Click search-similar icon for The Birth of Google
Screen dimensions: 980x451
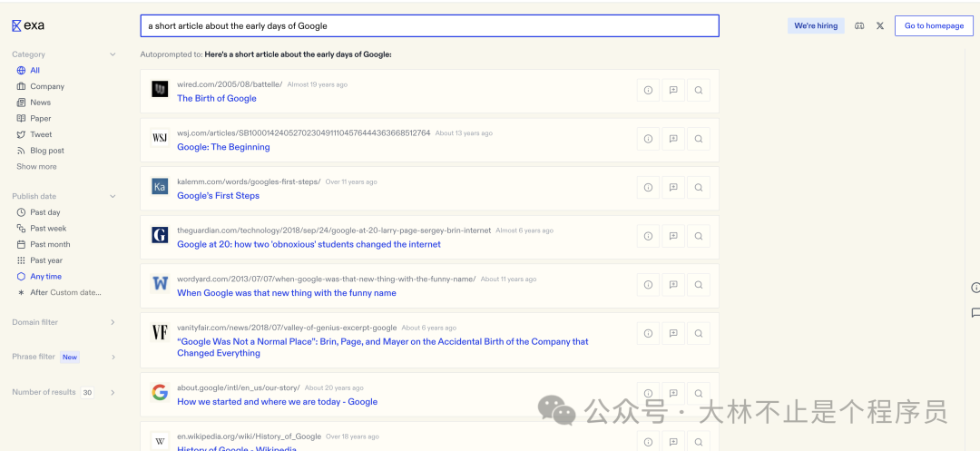[x=698, y=91]
